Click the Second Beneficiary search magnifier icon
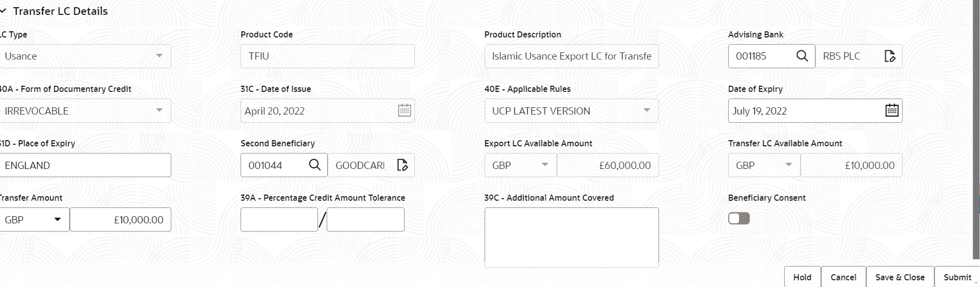Screen dimensions: 980x287 click(x=315, y=165)
